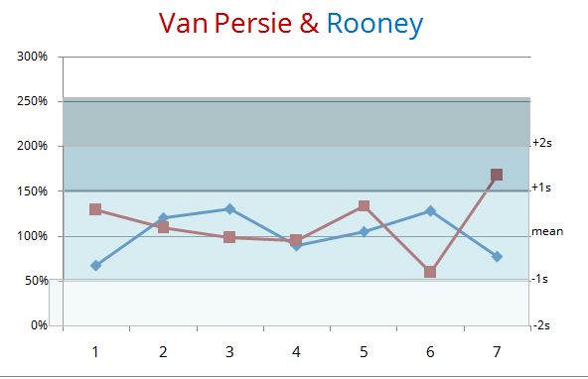Select the '+2s' band label
588x379 pixels.
click(542, 143)
